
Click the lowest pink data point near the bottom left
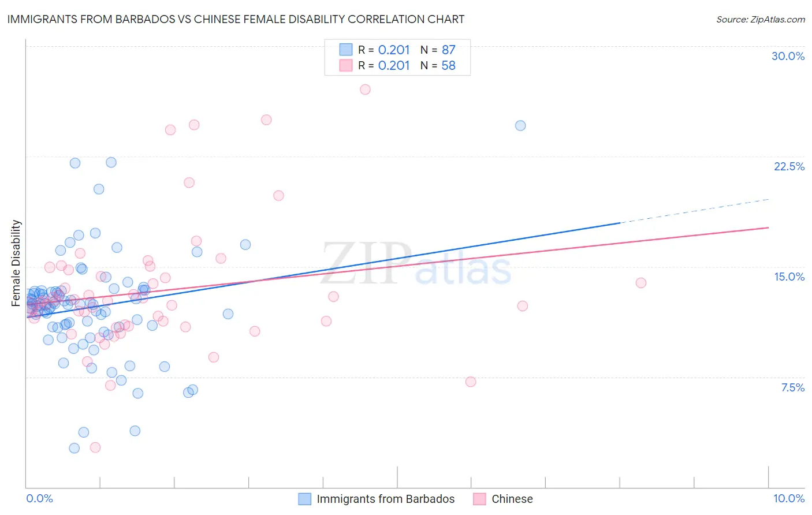pyautogui.click(x=95, y=447)
